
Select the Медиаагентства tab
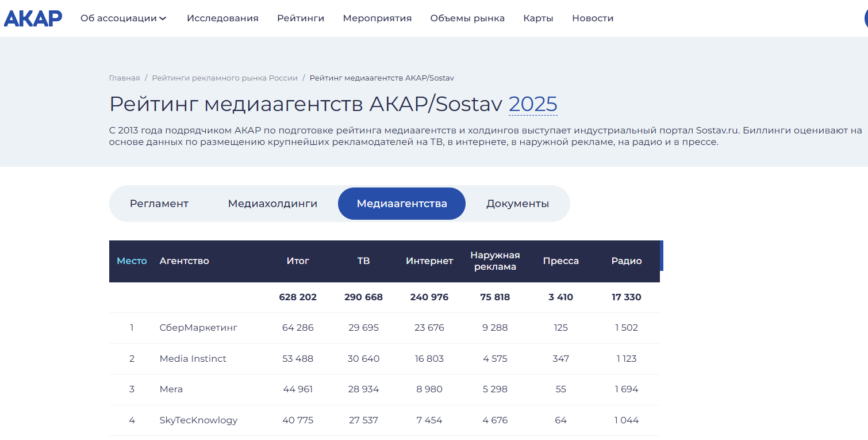[x=402, y=204]
